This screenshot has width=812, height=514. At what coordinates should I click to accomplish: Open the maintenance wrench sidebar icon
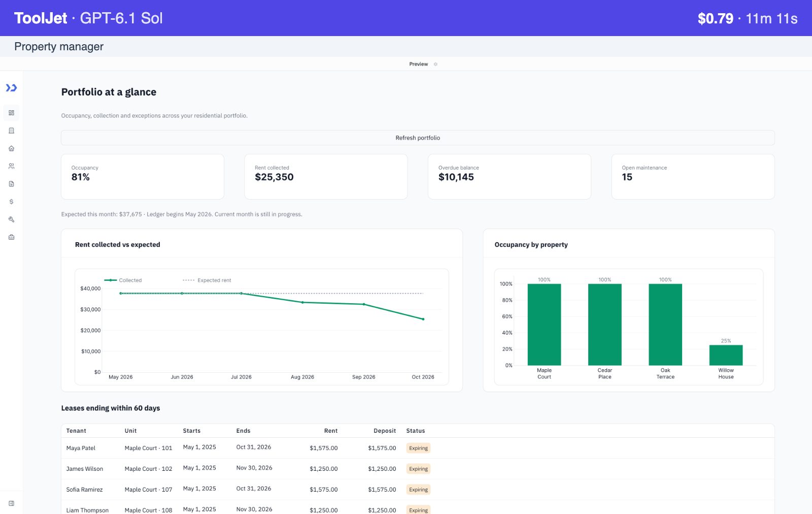point(11,219)
